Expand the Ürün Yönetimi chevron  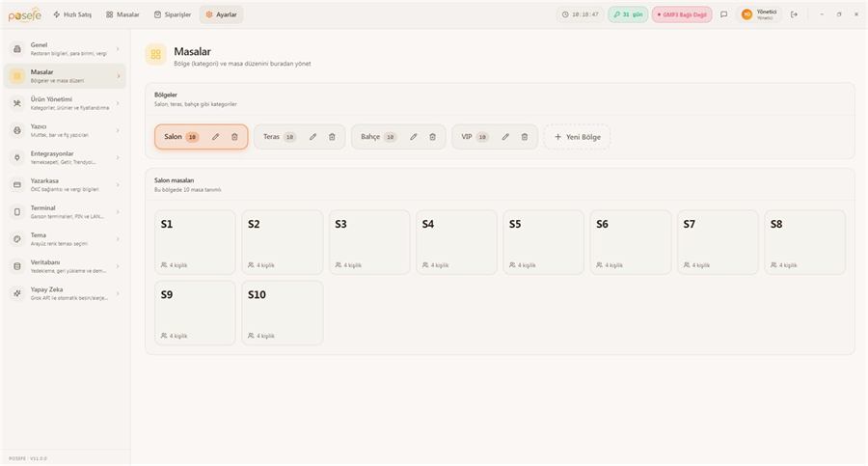coord(118,103)
